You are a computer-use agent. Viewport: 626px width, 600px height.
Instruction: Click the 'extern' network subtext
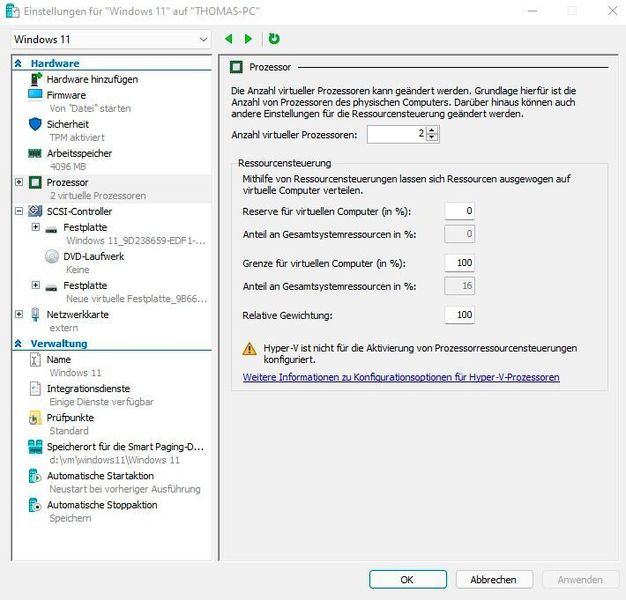click(x=64, y=328)
